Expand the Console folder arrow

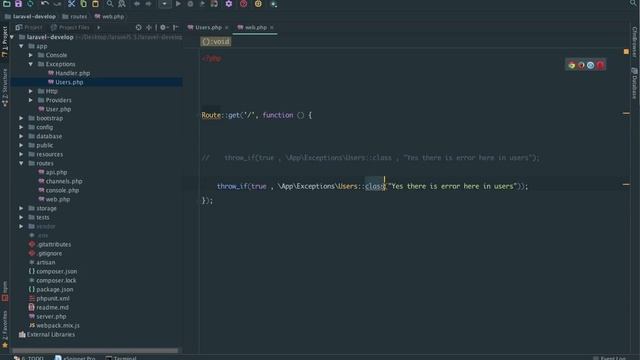tap(31, 55)
